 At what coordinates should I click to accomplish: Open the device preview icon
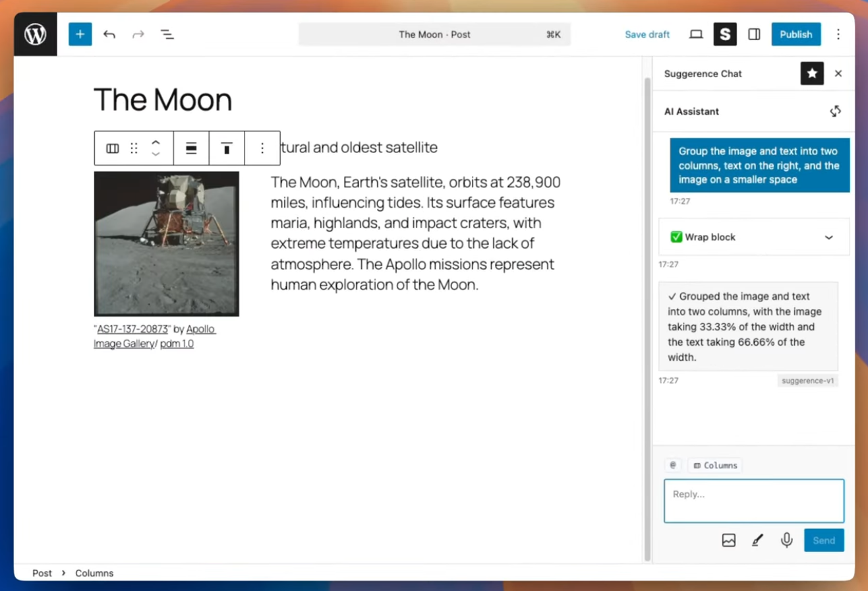point(696,34)
